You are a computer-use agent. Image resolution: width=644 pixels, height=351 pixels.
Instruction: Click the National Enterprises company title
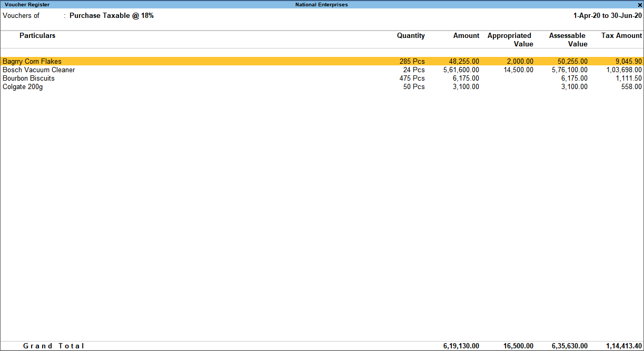(x=322, y=5)
